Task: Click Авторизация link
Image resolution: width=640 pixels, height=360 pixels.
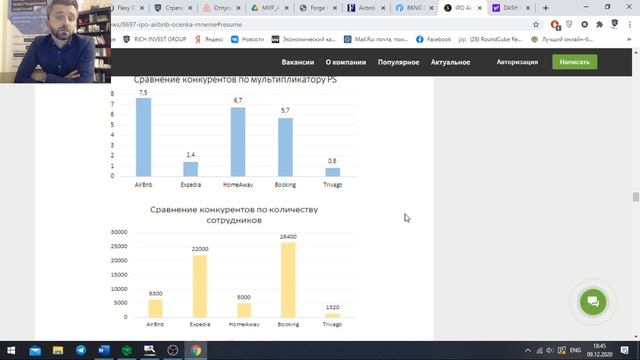Action: pyautogui.click(x=517, y=62)
